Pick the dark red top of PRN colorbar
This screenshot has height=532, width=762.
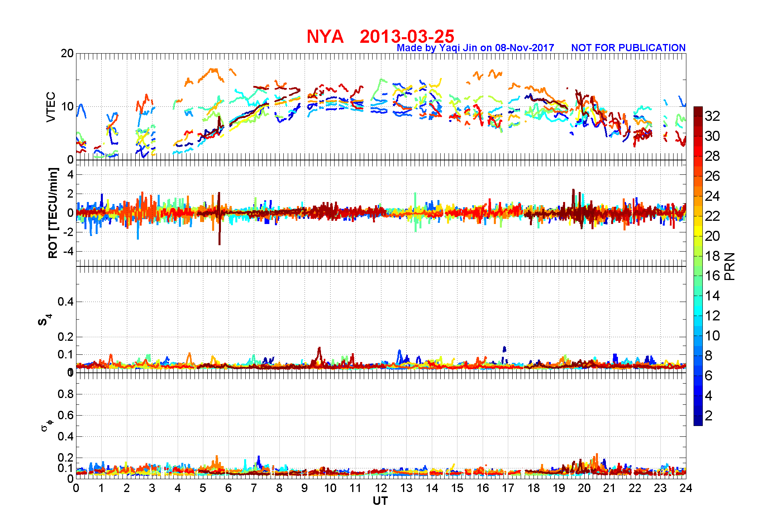click(698, 112)
